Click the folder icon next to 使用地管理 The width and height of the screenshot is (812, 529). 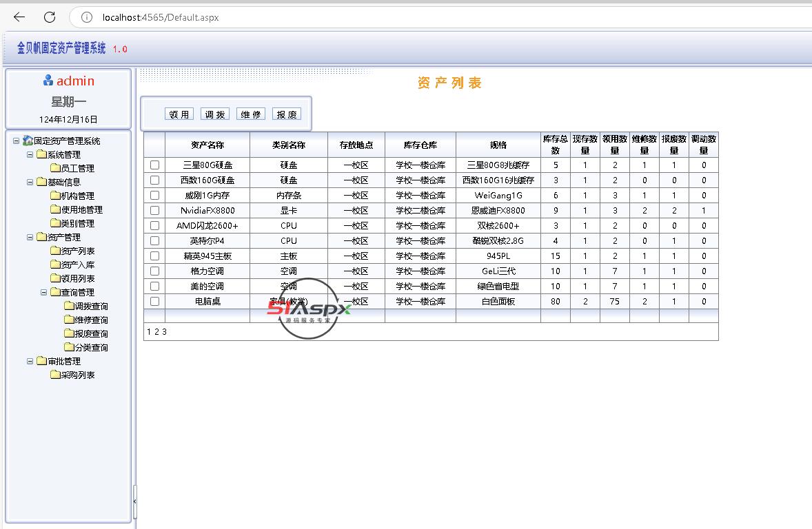click(x=55, y=209)
